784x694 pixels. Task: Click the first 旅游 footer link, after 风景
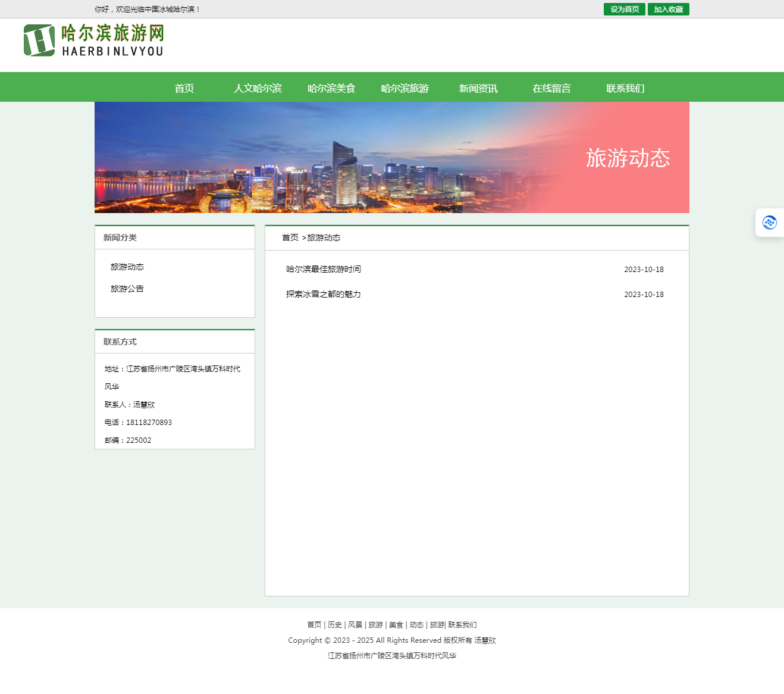coord(375,625)
